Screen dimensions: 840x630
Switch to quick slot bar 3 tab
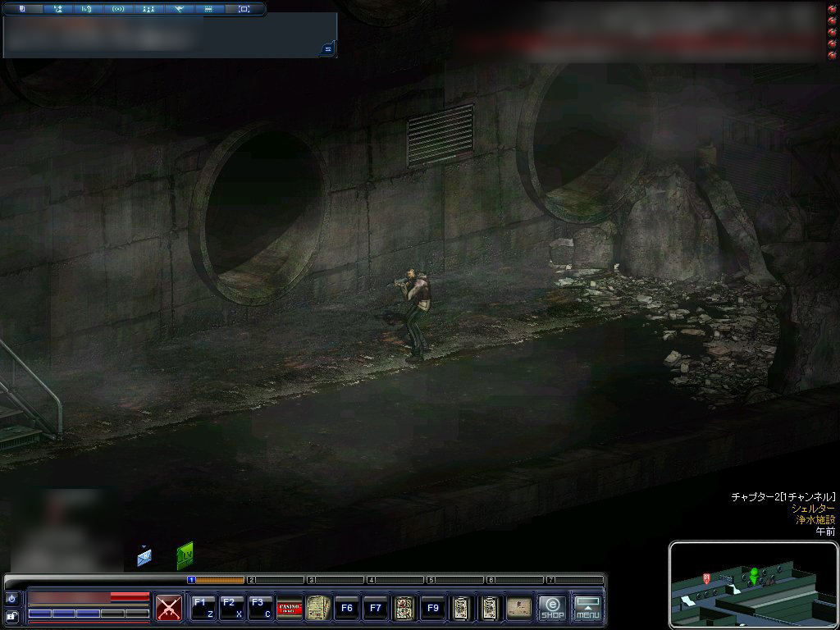tap(336, 580)
